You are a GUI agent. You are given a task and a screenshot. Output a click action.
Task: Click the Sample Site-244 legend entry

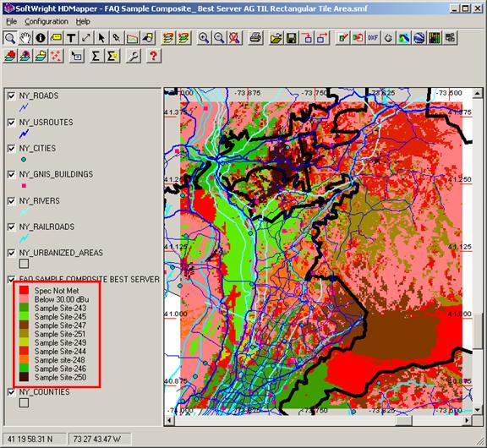[60, 352]
